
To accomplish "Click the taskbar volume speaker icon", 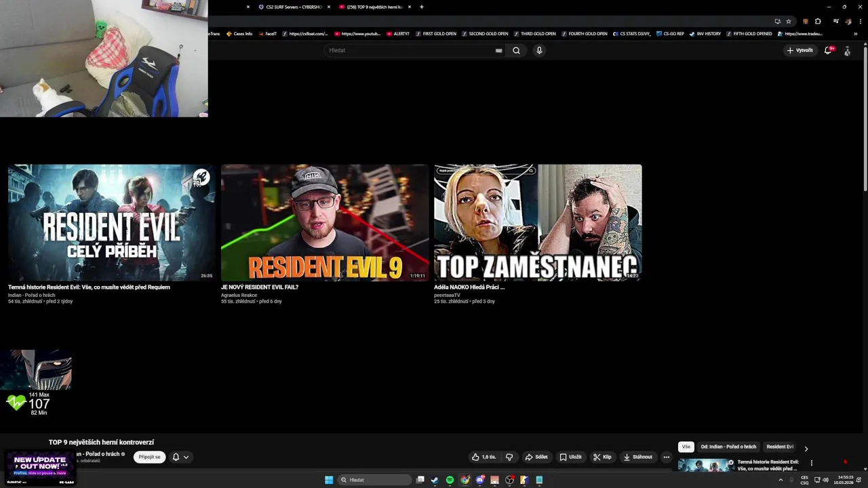I will click(x=825, y=480).
